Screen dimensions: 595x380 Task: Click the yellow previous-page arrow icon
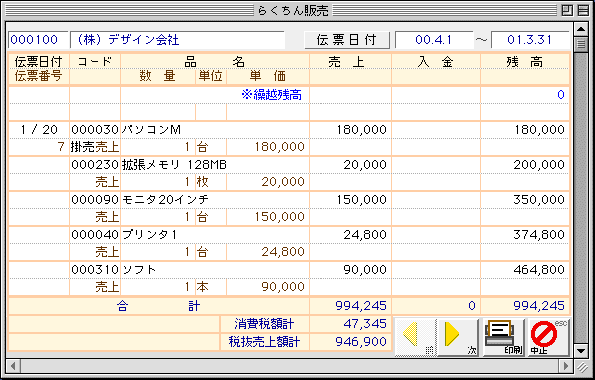pos(416,336)
